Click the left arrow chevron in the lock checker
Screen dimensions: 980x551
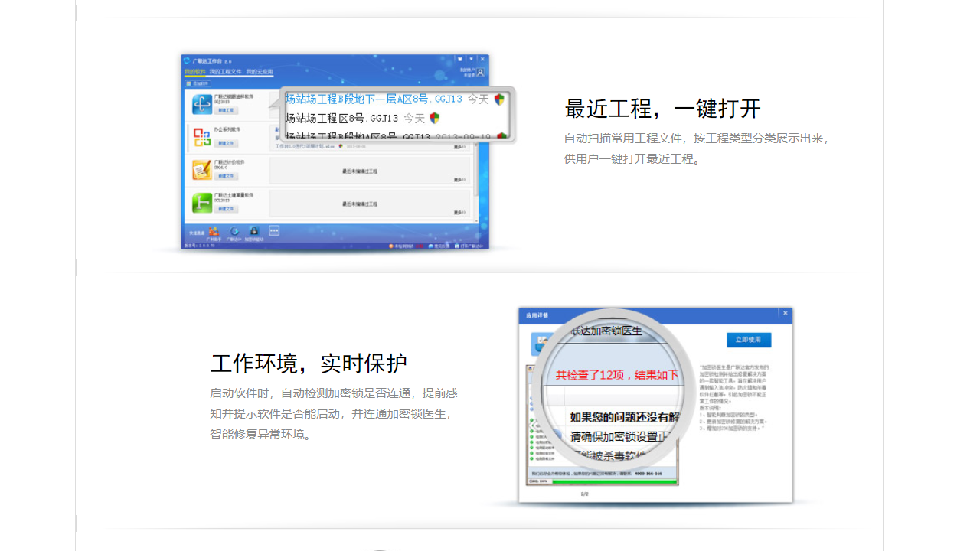click(533, 425)
